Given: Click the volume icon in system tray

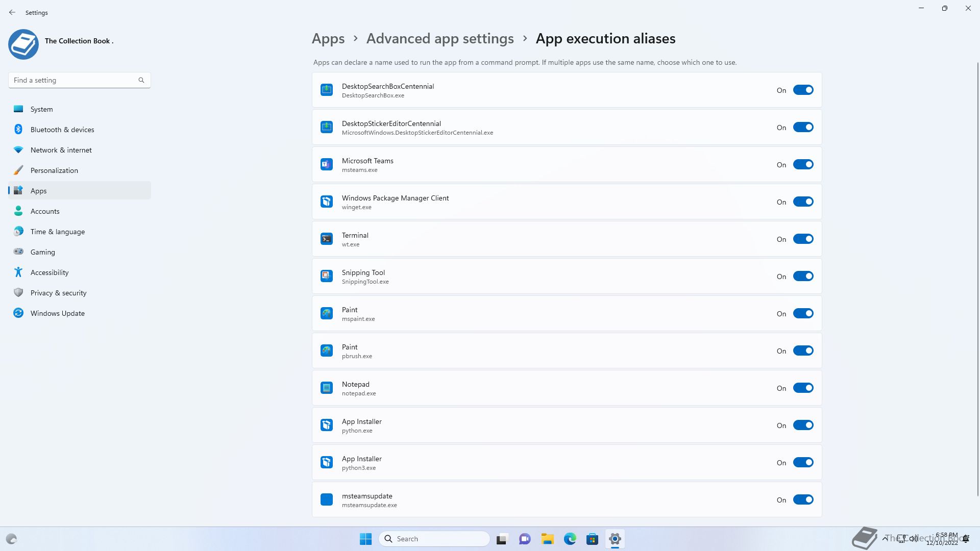Looking at the screenshot, I should pos(914,539).
